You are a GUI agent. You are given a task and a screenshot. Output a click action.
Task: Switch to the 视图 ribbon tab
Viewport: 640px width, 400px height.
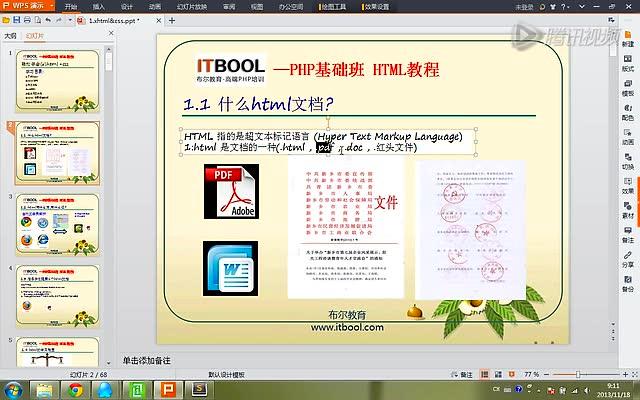point(257,7)
